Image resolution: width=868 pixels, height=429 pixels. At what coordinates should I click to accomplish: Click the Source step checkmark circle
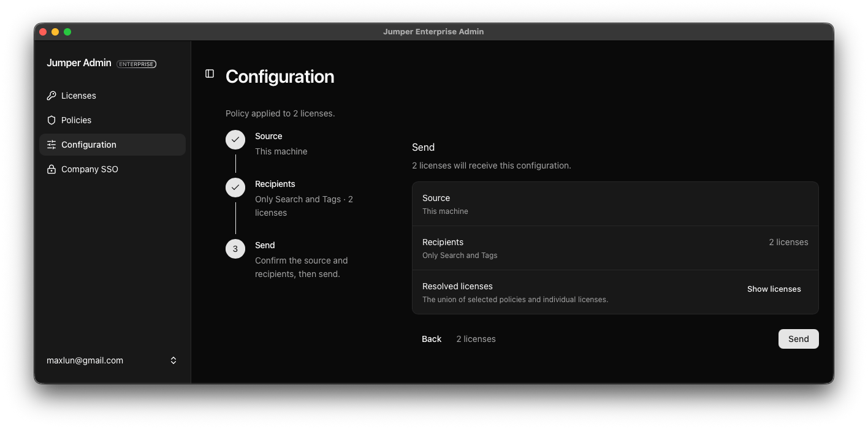235,140
